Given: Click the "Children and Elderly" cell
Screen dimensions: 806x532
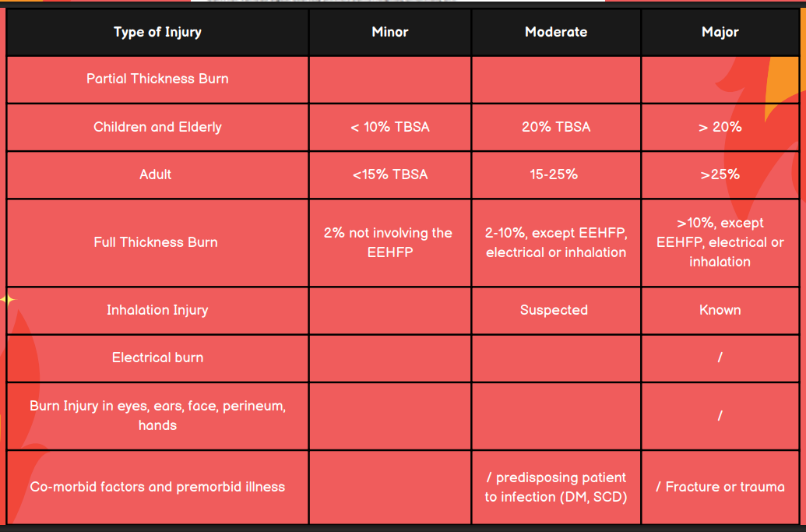Looking at the screenshot, I should coord(157,127).
